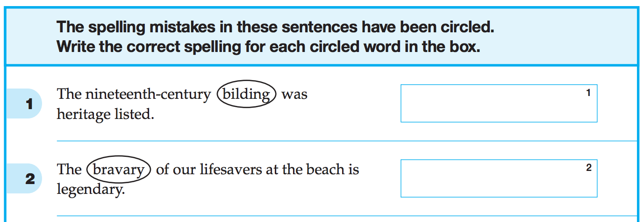This screenshot has width=644, height=222.
Task: Click the instruction "Write the correct spelling" line
Action: click(268, 47)
